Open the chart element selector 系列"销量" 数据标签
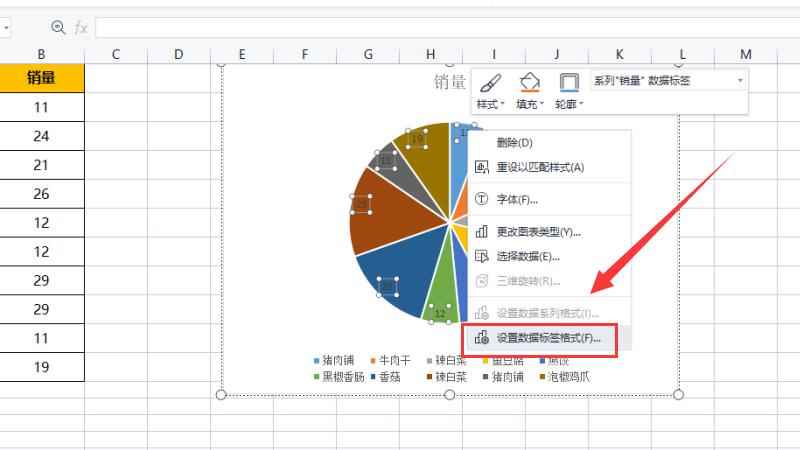The width and height of the screenshot is (800, 450). click(x=668, y=81)
